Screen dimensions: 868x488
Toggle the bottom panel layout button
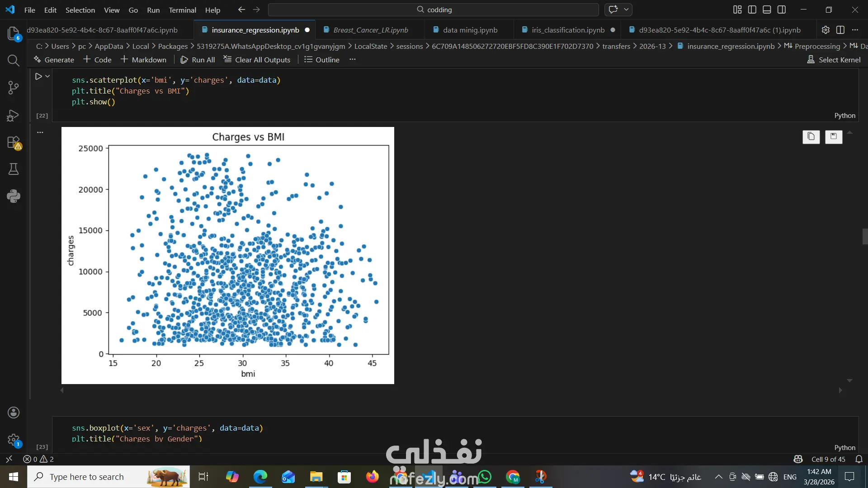(x=767, y=9)
